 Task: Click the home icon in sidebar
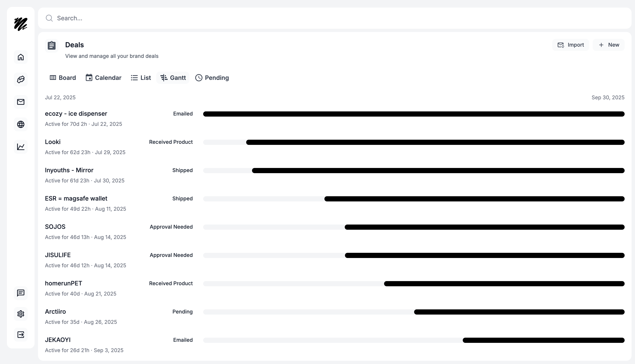click(x=21, y=57)
